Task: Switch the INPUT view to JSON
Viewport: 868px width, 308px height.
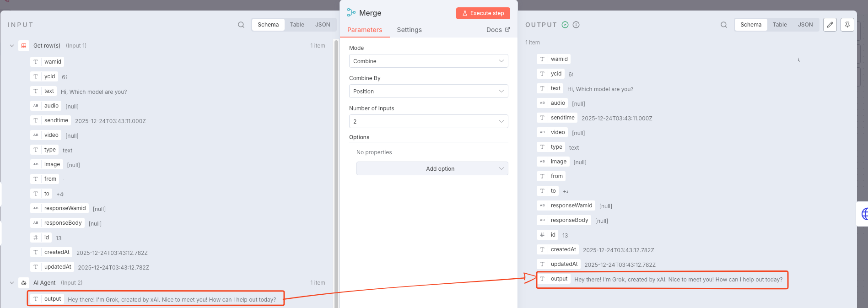Action: coord(323,25)
